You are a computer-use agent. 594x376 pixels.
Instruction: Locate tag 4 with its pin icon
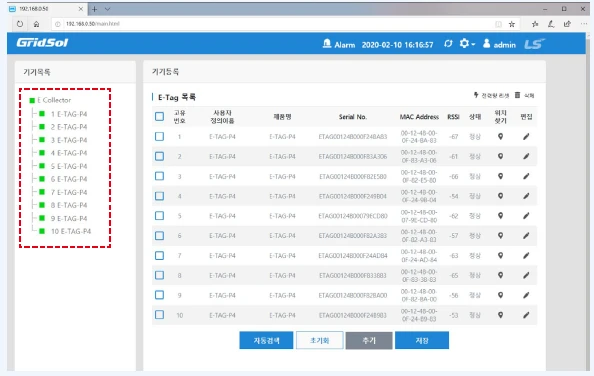[x=500, y=196]
